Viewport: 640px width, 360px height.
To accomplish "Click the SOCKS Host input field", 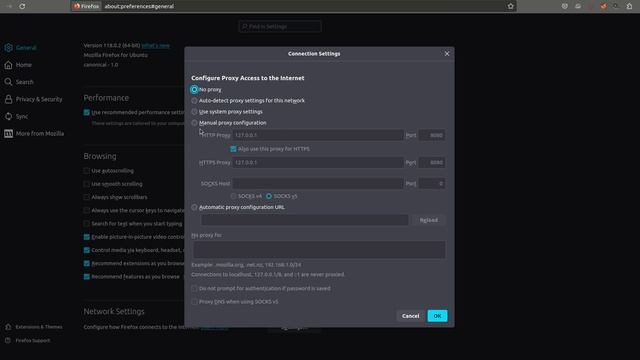I will click(318, 184).
